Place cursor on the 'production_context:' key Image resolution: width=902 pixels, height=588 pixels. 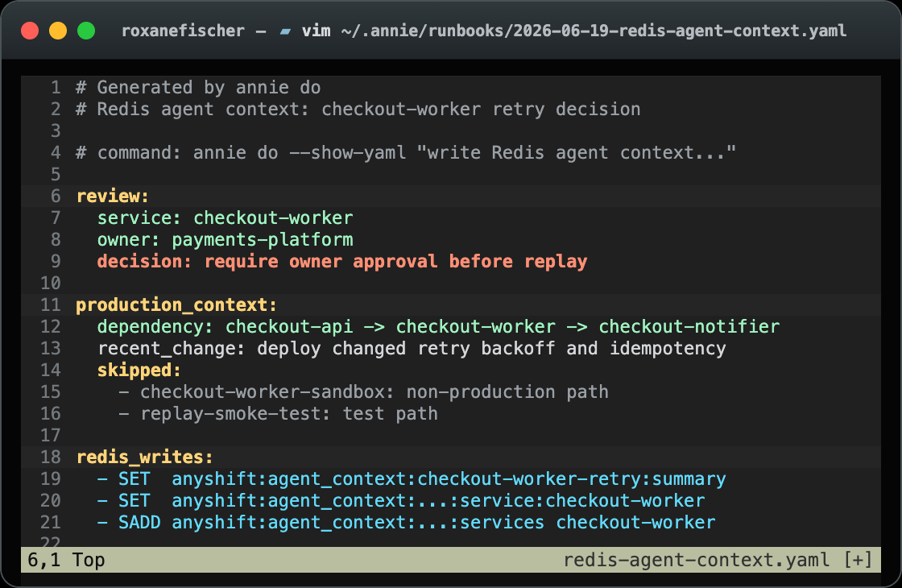tap(176, 305)
